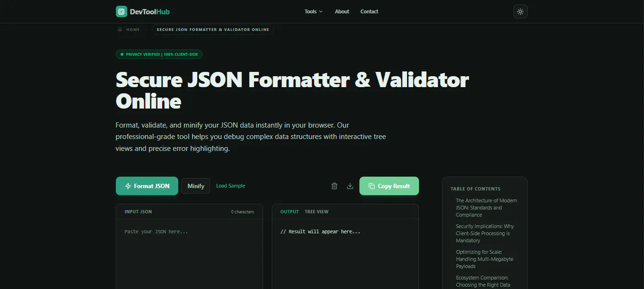
Task: Click the result output area
Action: pyautogui.click(x=345, y=255)
